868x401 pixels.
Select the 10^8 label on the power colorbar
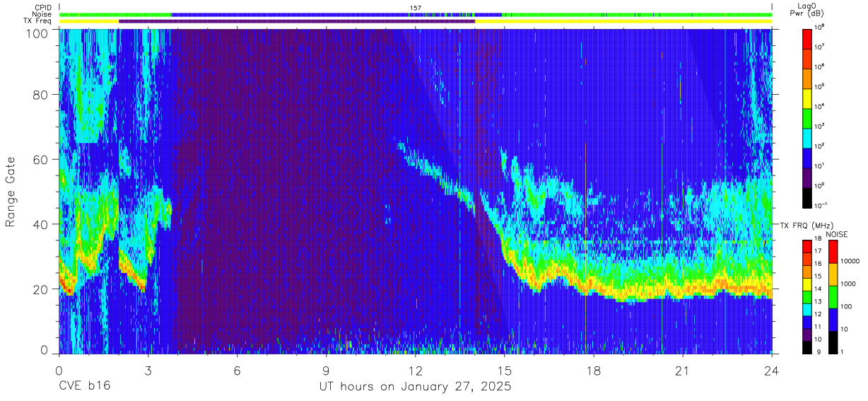pos(820,26)
